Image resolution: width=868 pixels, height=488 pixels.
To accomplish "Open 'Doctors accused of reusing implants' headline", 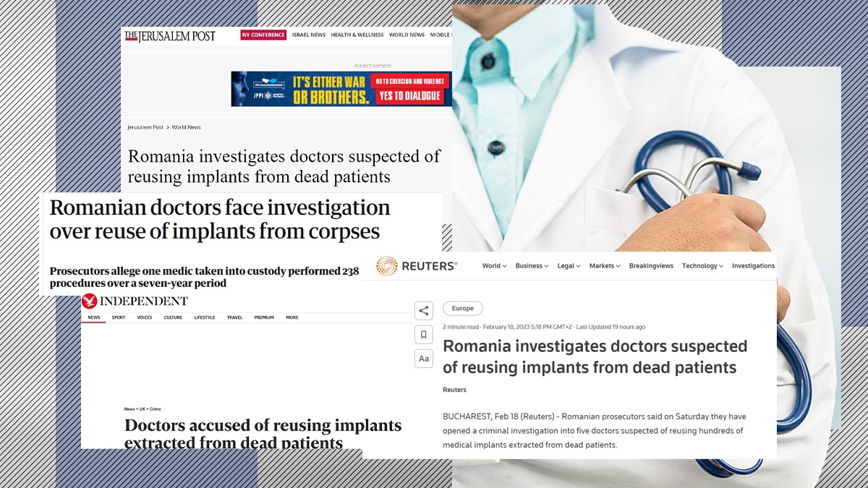I will pos(263,434).
